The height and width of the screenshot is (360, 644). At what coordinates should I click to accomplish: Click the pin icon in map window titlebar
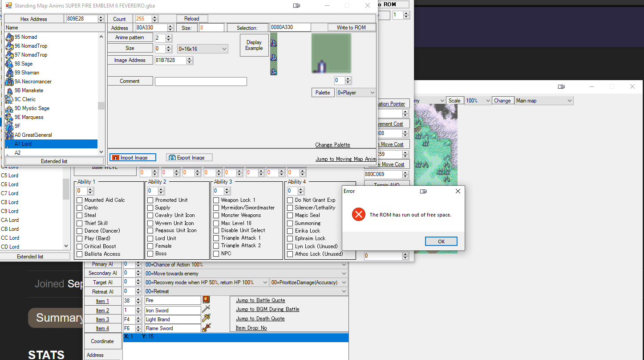[561, 86]
